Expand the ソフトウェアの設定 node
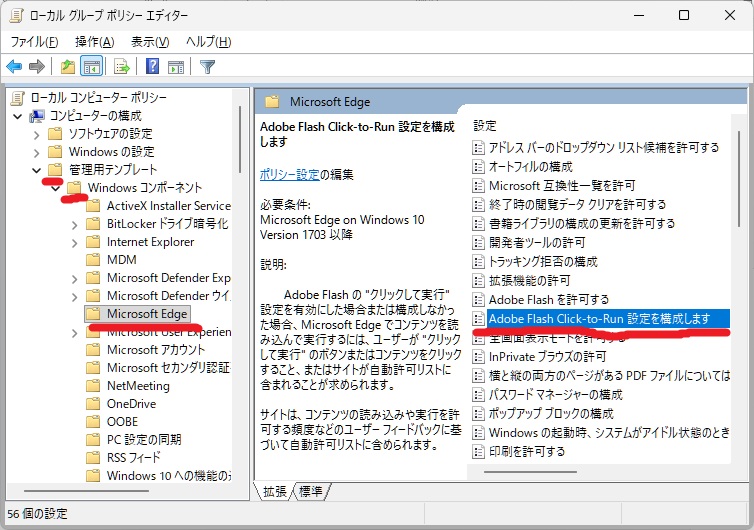The width and height of the screenshot is (754, 530). point(37,134)
